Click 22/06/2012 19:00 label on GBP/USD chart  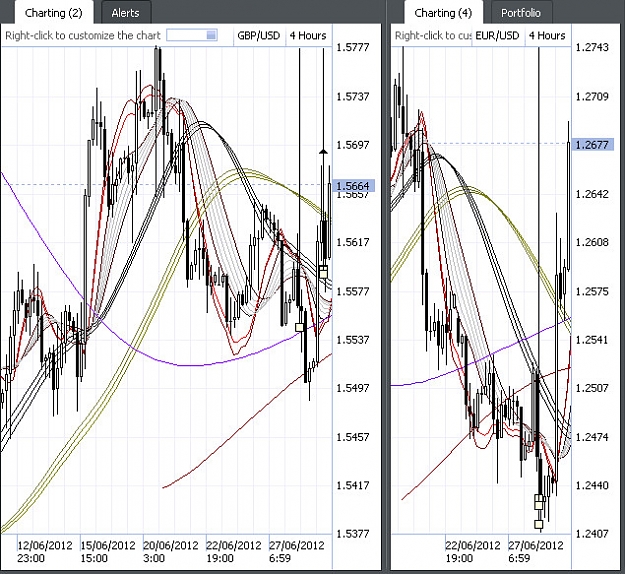pos(234,551)
